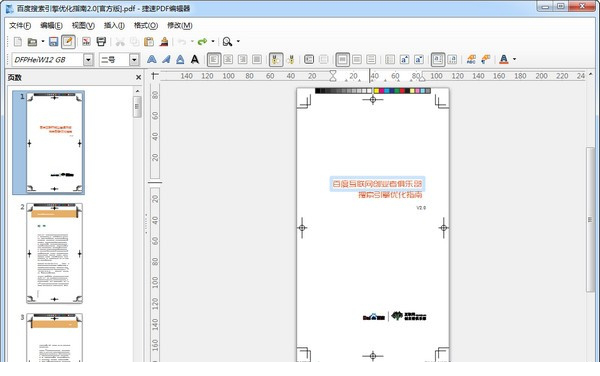Click the document vertical scrollbar thumb
Screen dimensions: 600x376
click(x=590, y=220)
